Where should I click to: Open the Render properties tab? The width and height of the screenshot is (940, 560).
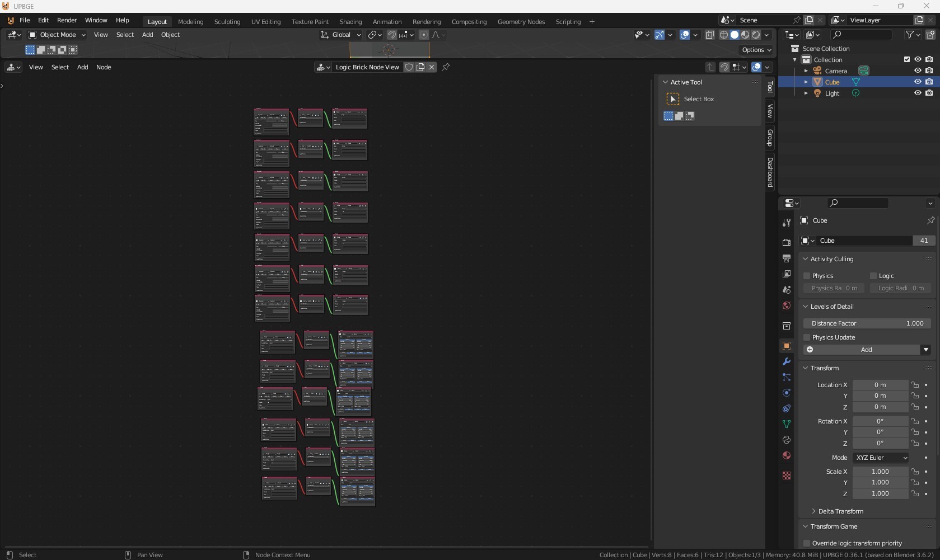point(787,242)
